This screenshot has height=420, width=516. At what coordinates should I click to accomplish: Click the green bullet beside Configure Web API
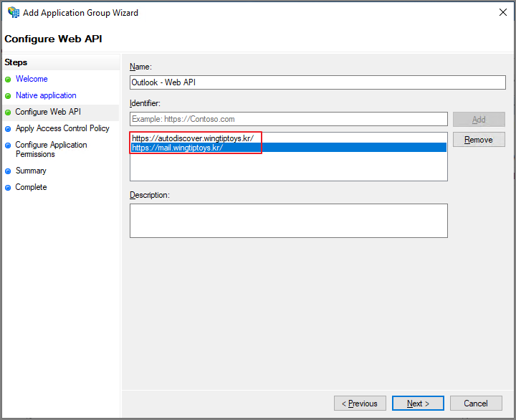click(x=8, y=113)
